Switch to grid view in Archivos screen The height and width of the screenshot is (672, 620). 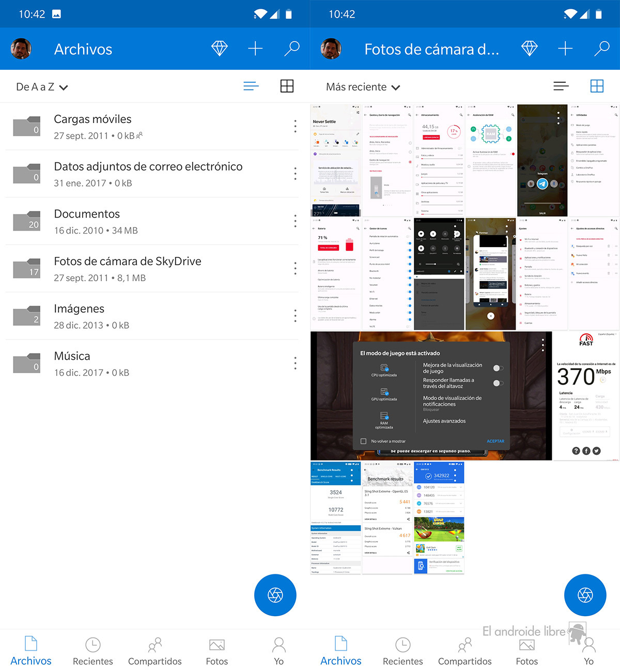click(287, 86)
